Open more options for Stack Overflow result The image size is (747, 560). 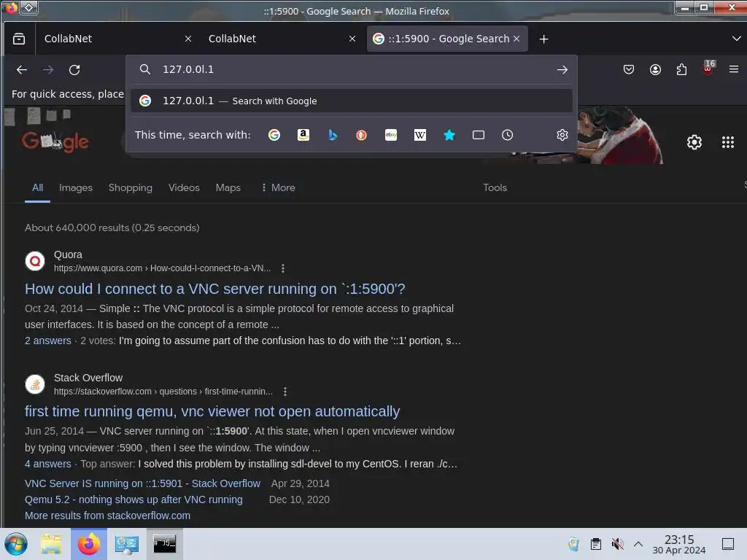pos(285,392)
